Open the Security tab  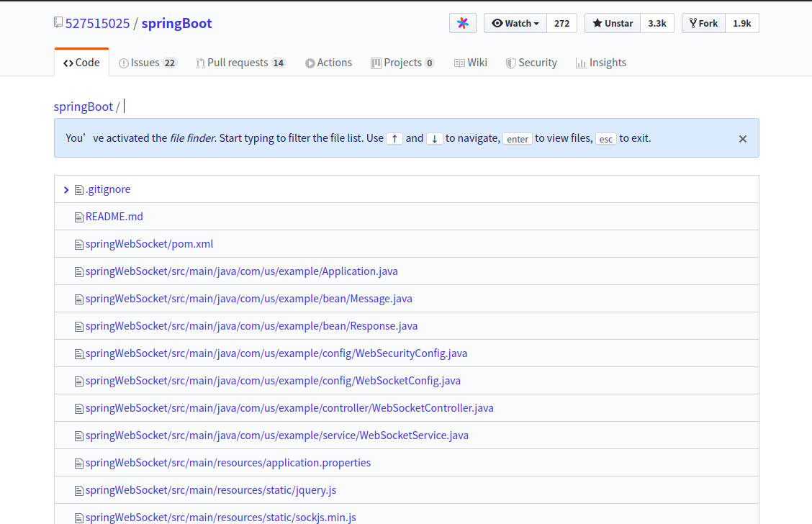[x=531, y=63]
